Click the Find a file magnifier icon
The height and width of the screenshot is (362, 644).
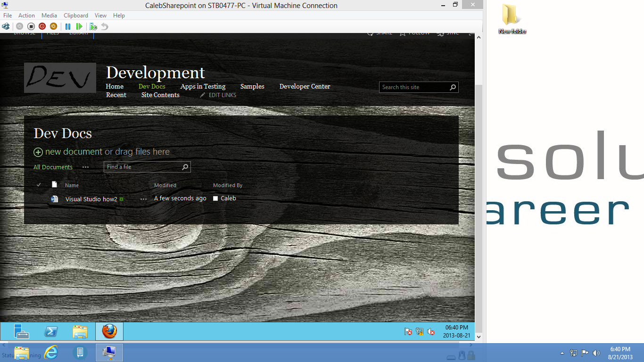tap(185, 167)
